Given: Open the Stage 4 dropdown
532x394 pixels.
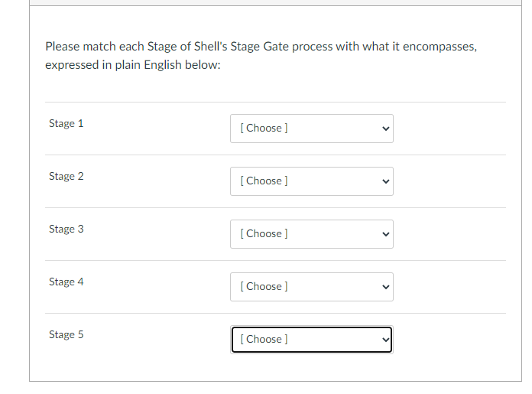Looking at the screenshot, I should point(311,287).
